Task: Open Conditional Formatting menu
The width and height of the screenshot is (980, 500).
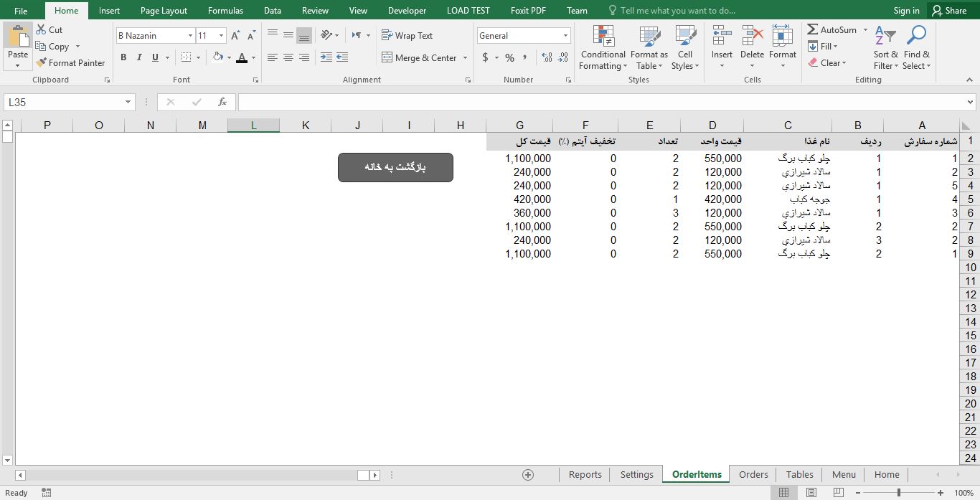Action: click(603, 47)
